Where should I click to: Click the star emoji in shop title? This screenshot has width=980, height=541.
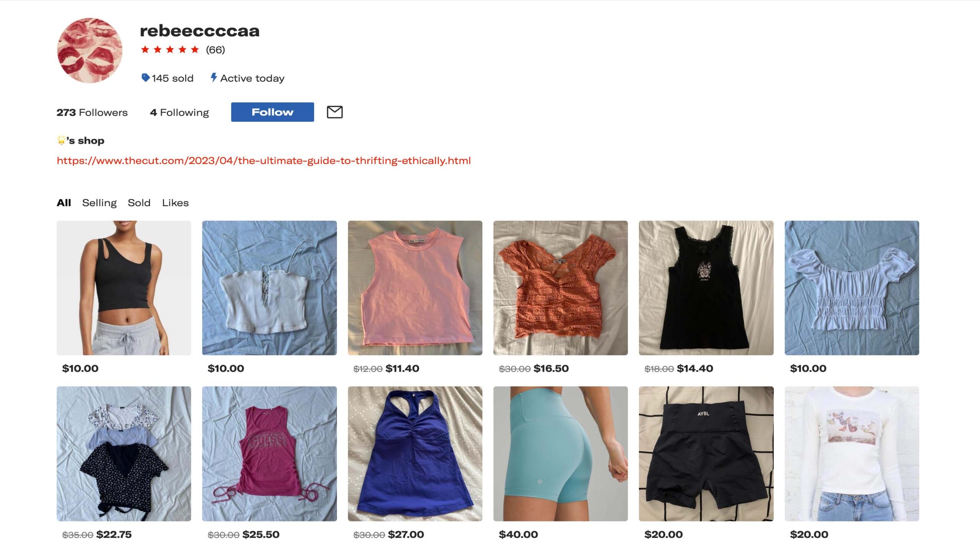tap(61, 140)
